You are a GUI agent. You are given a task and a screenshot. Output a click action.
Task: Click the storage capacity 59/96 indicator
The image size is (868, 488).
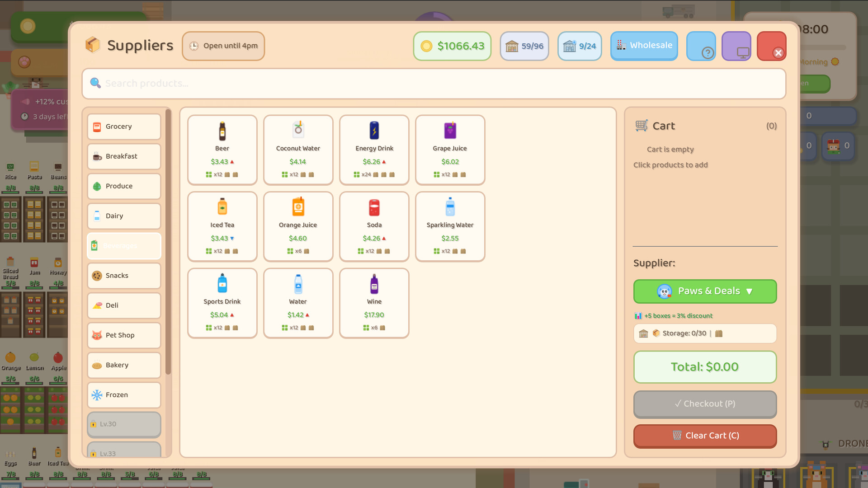(524, 46)
